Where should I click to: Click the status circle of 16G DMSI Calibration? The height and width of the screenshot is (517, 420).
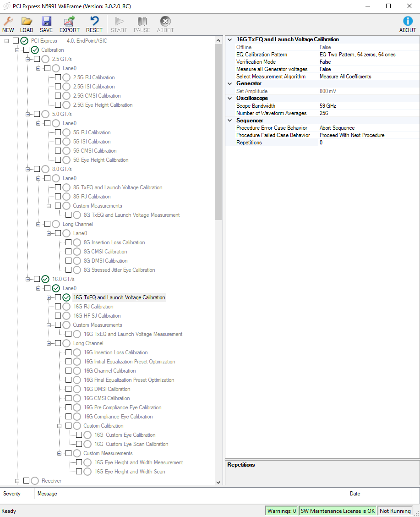click(x=77, y=389)
